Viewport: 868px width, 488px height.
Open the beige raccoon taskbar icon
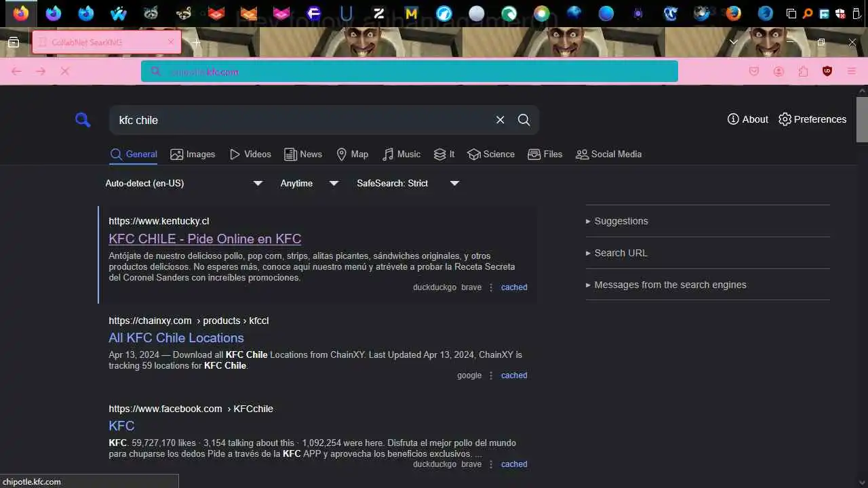[184, 13]
